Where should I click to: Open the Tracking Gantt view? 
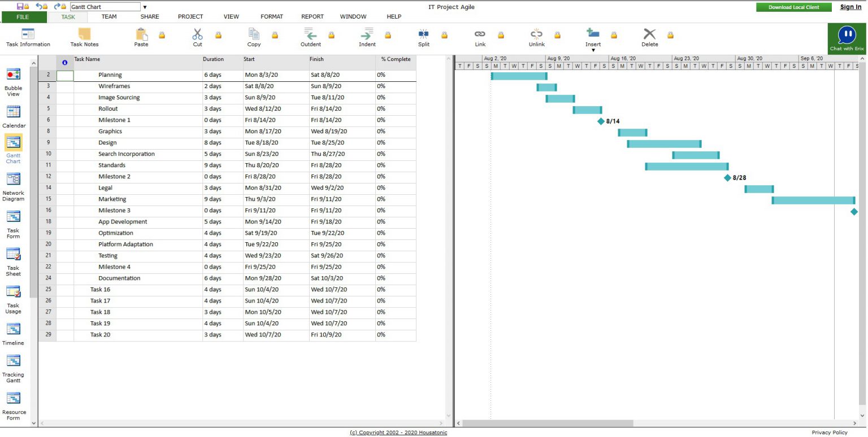tap(14, 366)
